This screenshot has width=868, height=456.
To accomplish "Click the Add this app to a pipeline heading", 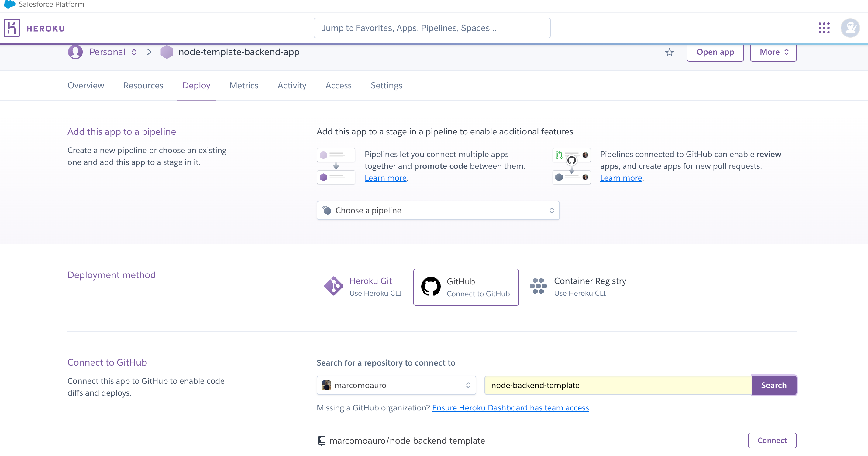I will (x=122, y=132).
